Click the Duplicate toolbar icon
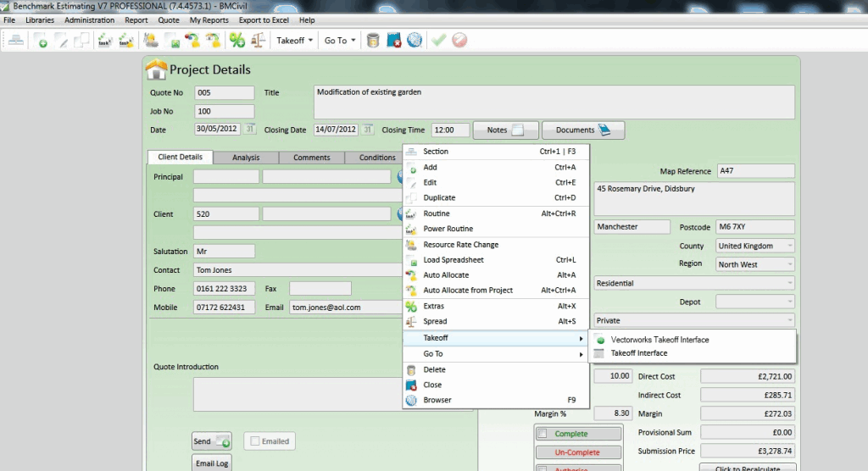The image size is (868, 471). point(81,40)
